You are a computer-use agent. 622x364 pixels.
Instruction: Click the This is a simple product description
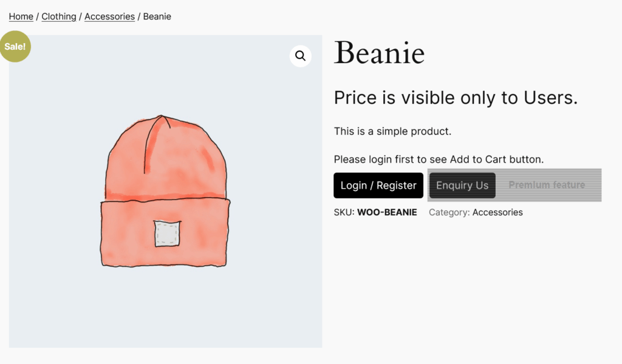coord(393,131)
